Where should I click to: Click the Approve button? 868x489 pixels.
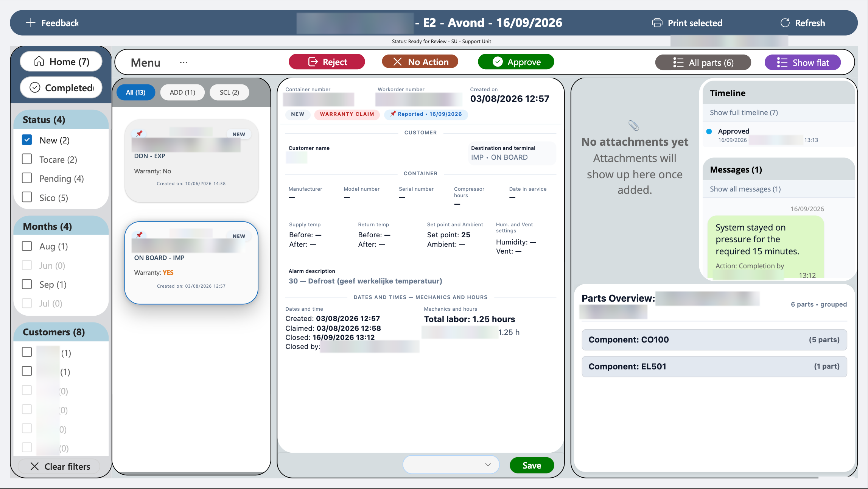tap(516, 62)
